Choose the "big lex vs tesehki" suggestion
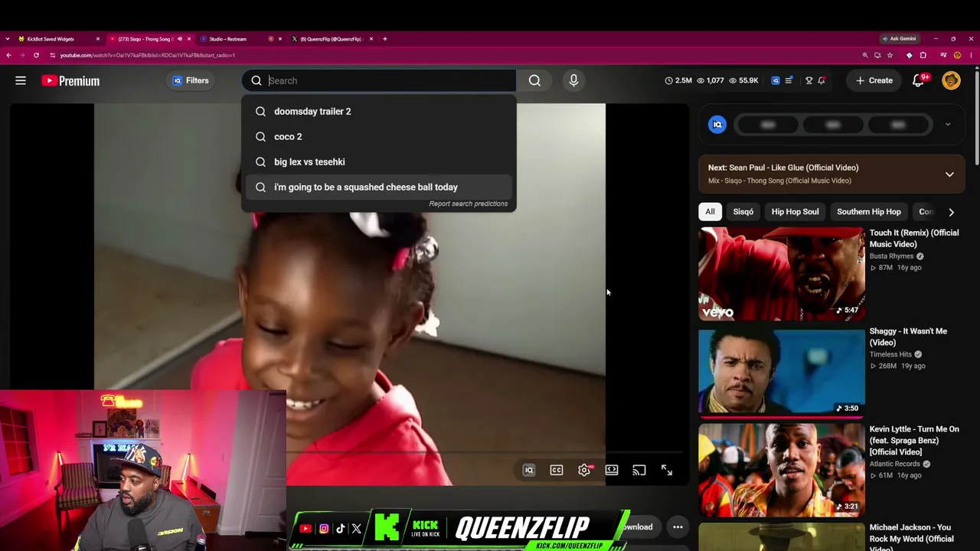Screen dimensions: 980x551 click(x=379, y=161)
